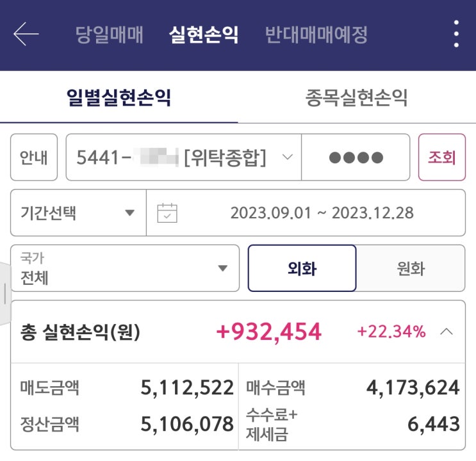Expand the 국가 전체 country dropdown
Viewport: 476px width, 461px height.
(x=125, y=268)
